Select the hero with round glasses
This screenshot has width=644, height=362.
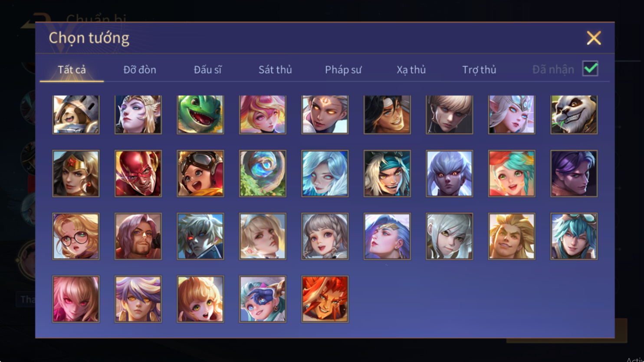point(76,236)
